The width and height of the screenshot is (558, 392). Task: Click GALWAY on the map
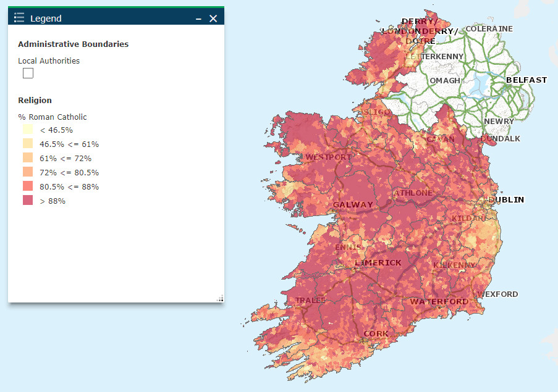coord(353,204)
